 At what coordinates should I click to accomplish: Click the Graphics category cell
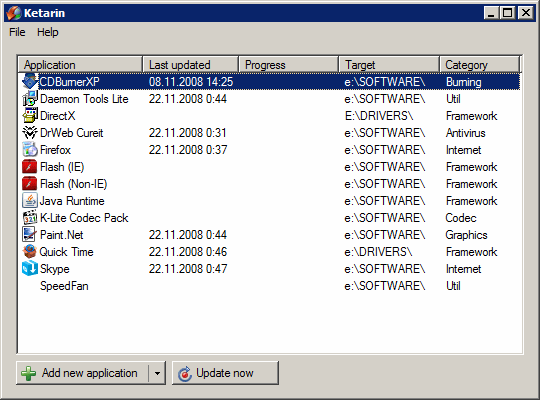click(466, 235)
